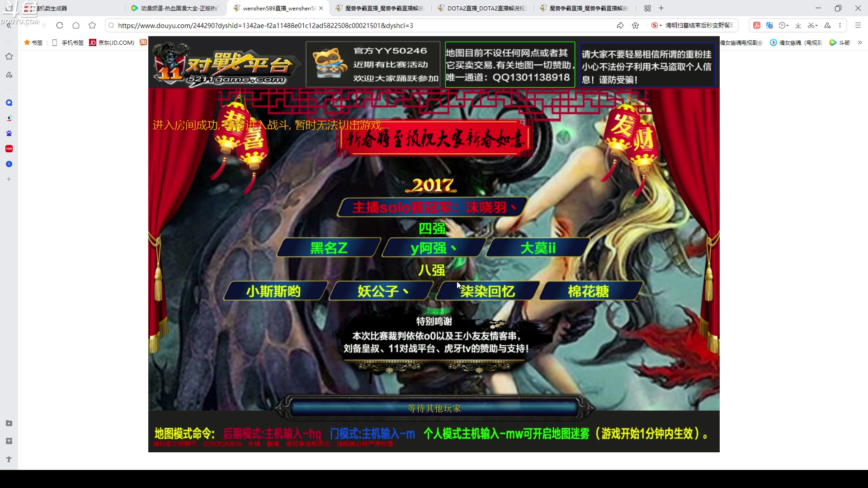Open the scissors screenshot tool dropdown
This screenshot has height=488, width=868.
tap(813, 25)
